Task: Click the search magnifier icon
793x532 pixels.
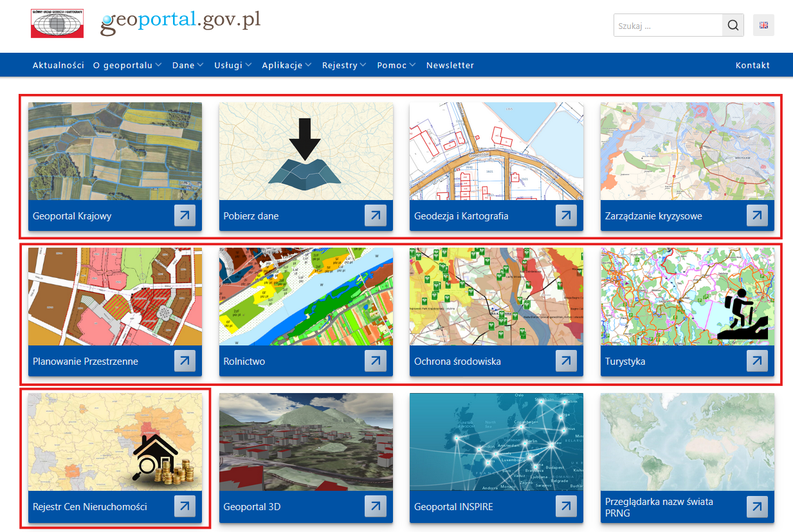Action: (733, 25)
